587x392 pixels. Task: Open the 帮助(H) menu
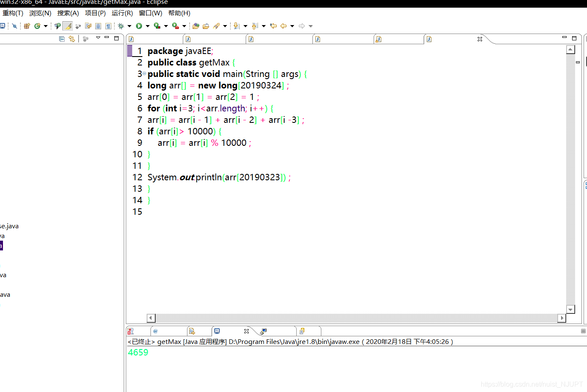pos(179,13)
